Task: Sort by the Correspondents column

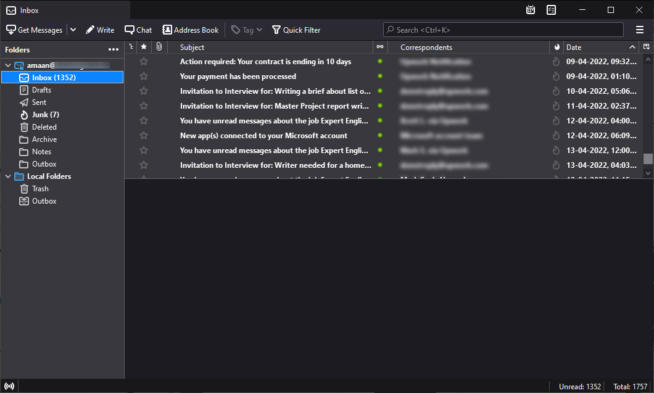Action: [x=468, y=47]
